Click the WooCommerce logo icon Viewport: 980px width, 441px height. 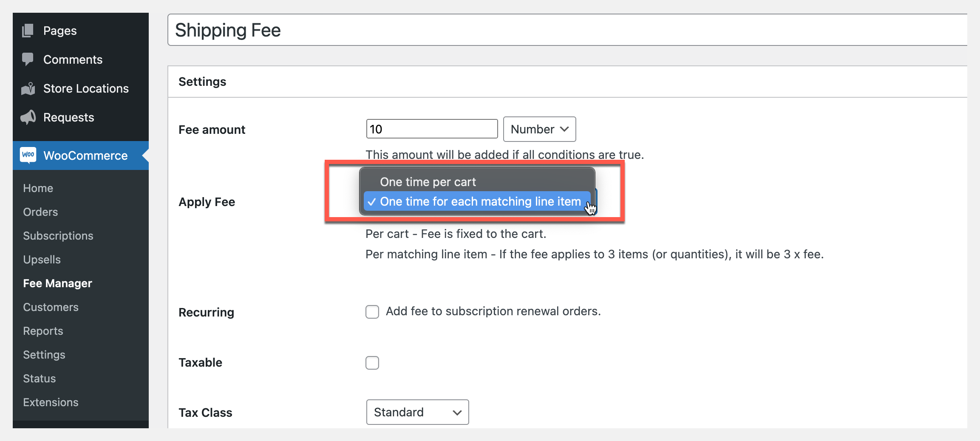28,155
